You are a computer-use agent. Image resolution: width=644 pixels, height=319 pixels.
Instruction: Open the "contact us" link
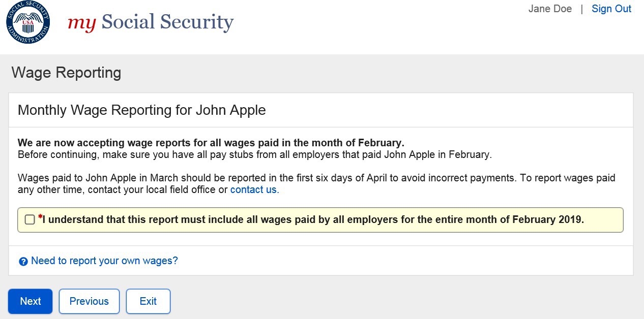[x=254, y=190]
